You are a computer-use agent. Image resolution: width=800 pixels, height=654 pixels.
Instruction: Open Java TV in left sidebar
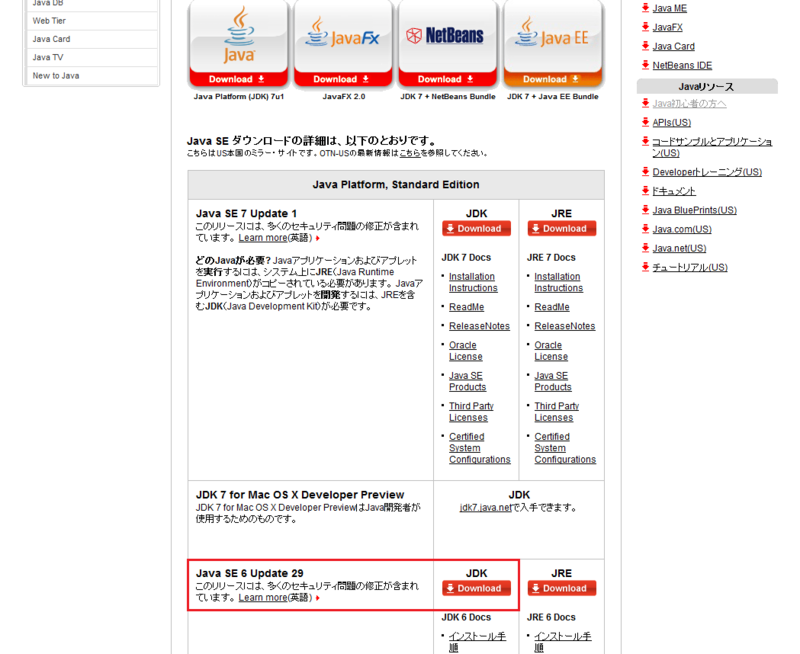(x=92, y=58)
